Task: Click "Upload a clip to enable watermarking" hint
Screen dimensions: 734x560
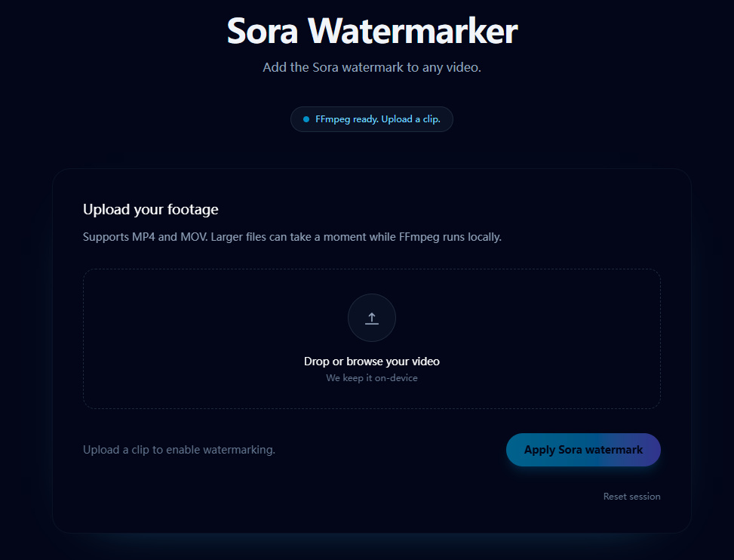Action: coord(179,450)
